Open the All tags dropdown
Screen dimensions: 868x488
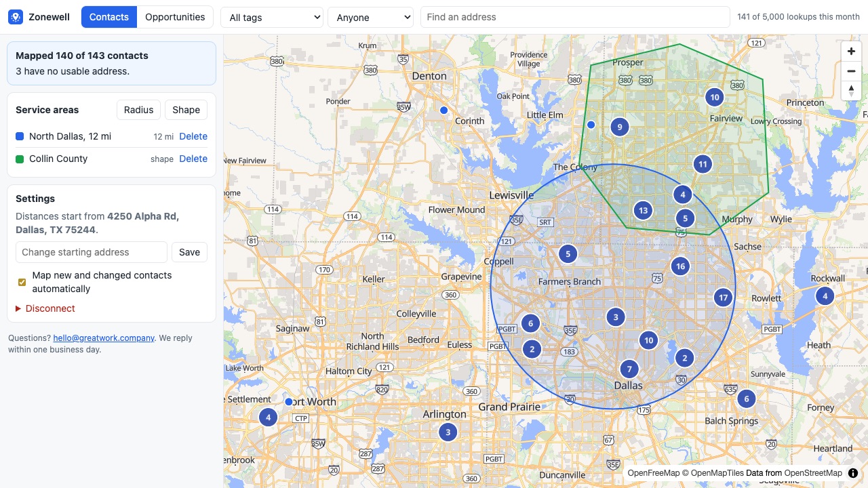[272, 17]
